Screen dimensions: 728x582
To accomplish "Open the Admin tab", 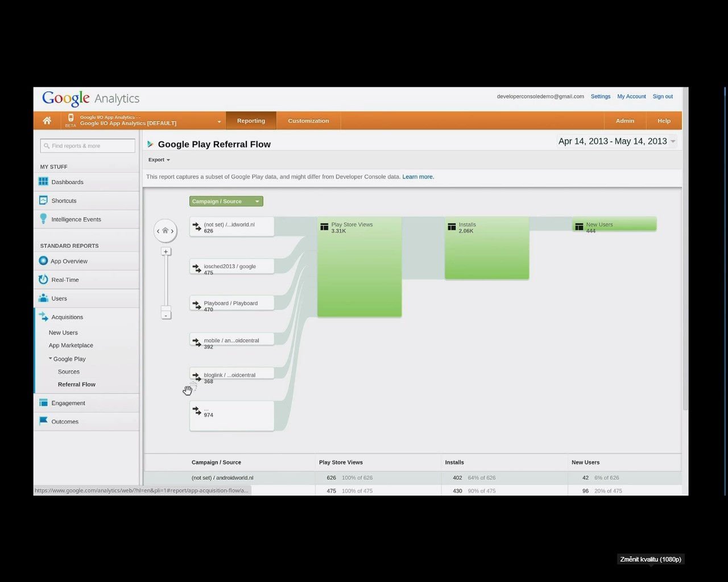I will [x=624, y=120].
